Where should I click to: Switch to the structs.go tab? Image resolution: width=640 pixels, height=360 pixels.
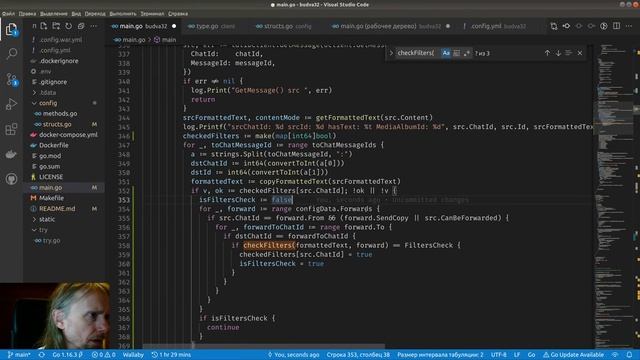pyautogui.click(x=283, y=26)
